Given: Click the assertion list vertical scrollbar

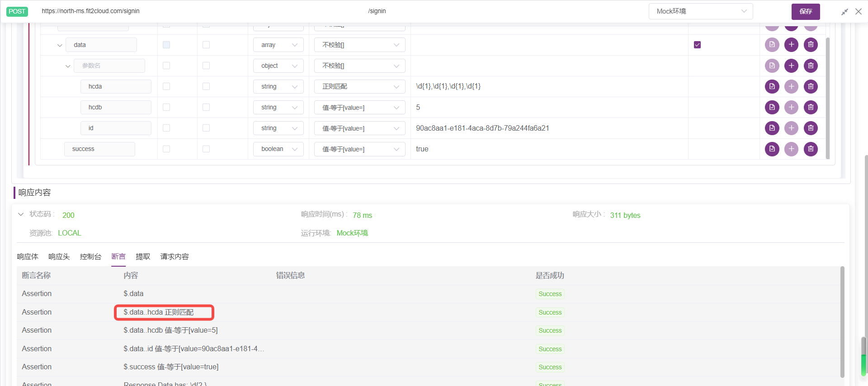Looking at the screenshot, I should tap(842, 322).
